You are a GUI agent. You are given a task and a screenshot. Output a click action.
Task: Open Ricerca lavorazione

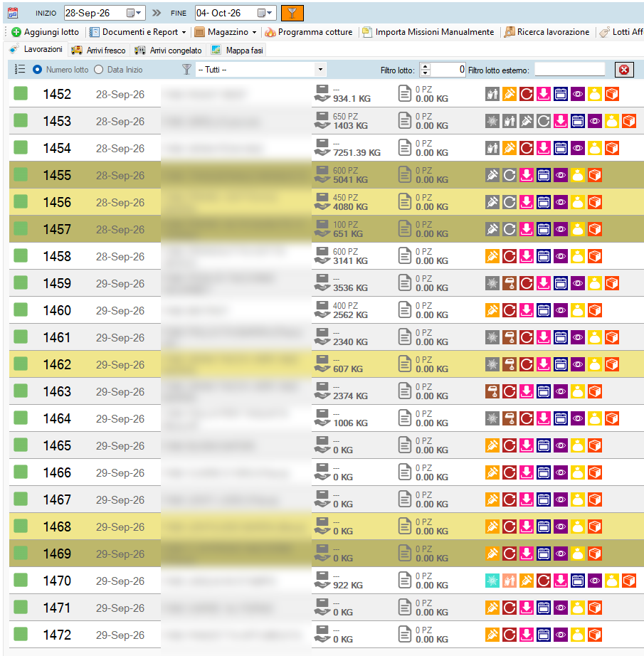tap(547, 32)
